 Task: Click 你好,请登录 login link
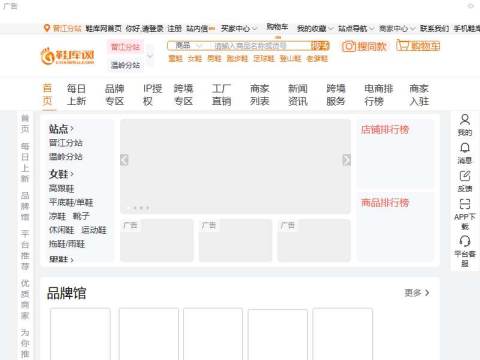pos(144,29)
